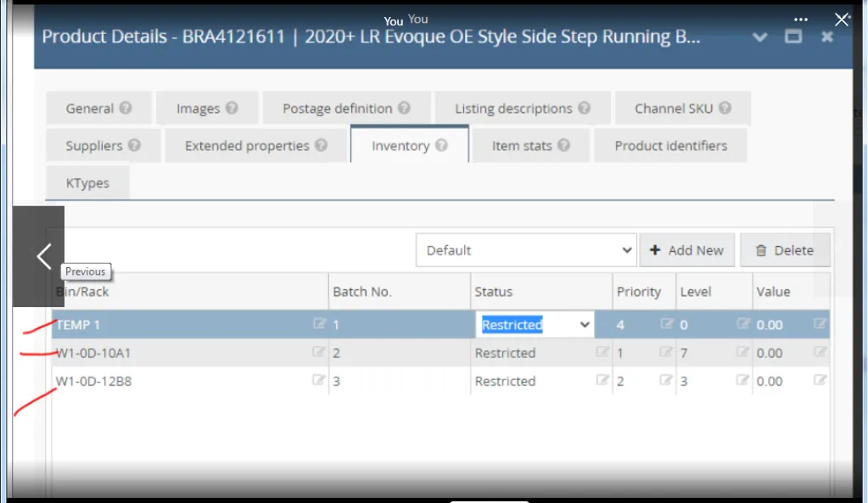
Task: Open help icon beside Extended properties
Action: pos(322,145)
